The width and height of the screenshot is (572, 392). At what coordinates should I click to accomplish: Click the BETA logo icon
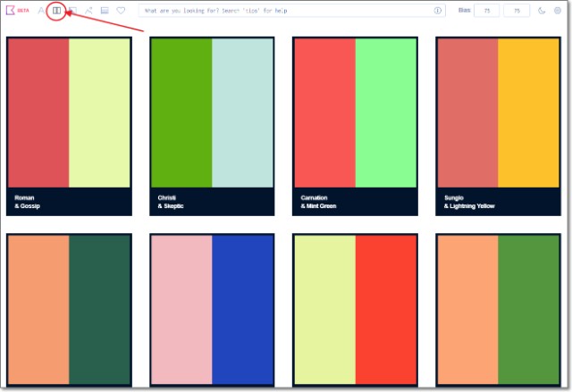(11, 11)
